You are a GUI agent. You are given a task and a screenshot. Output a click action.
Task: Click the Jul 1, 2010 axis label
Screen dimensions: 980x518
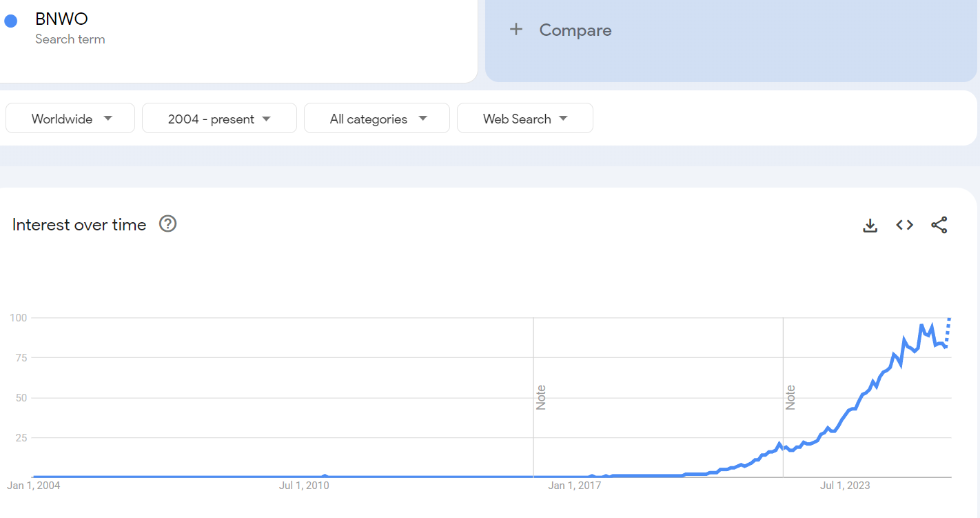(304, 486)
